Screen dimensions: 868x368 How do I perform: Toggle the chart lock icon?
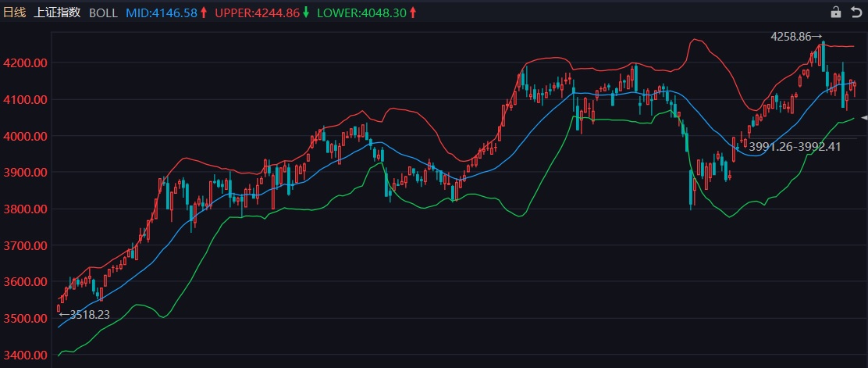[x=836, y=12]
